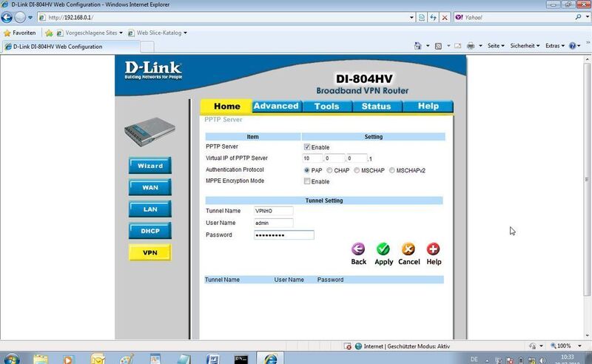The height and width of the screenshot is (364, 592).
Task: Click the blue help question mark icon
Action: (572, 46)
